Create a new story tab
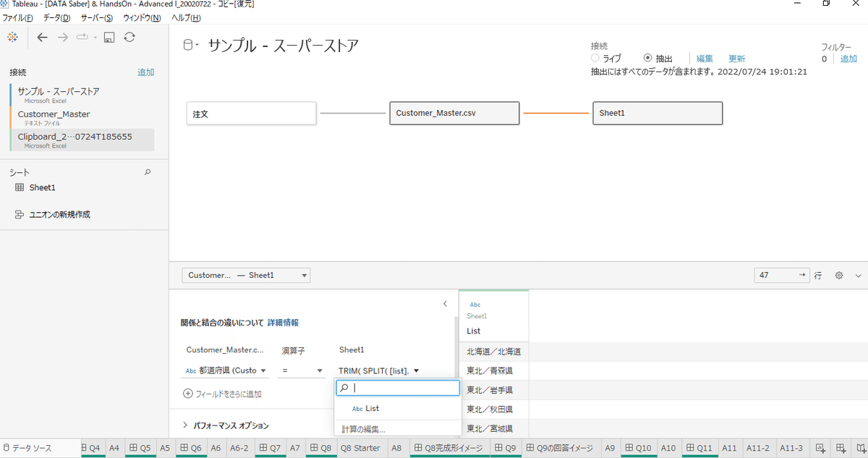This screenshot has height=458, width=868. 860,448
